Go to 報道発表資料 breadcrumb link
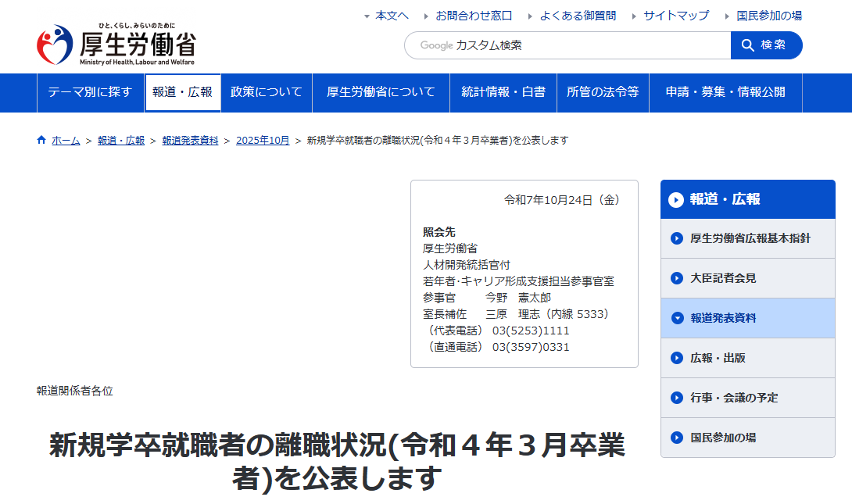Image resolution: width=852 pixels, height=504 pixels. 190,141
